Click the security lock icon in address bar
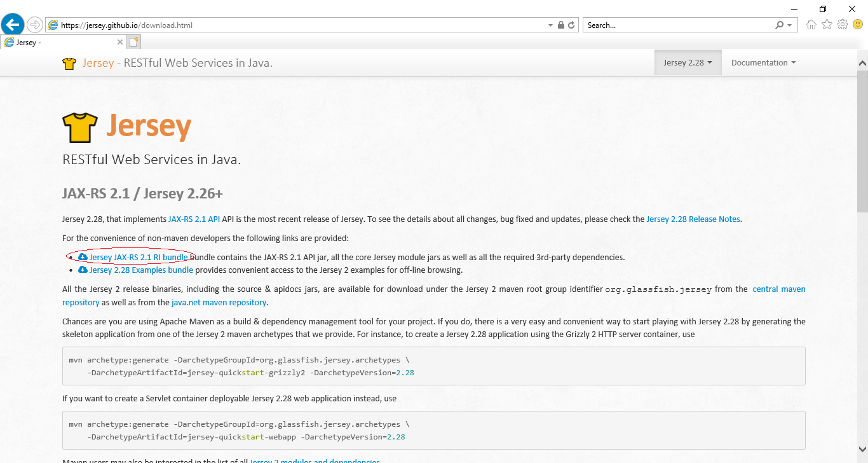Viewport: 868px width, 463px height. point(561,25)
